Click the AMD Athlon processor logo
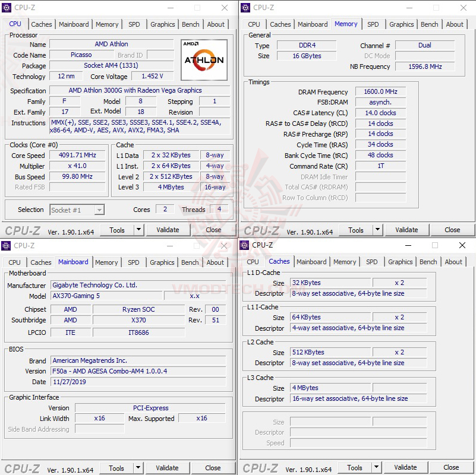The height and width of the screenshot is (475, 476). click(204, 60)
